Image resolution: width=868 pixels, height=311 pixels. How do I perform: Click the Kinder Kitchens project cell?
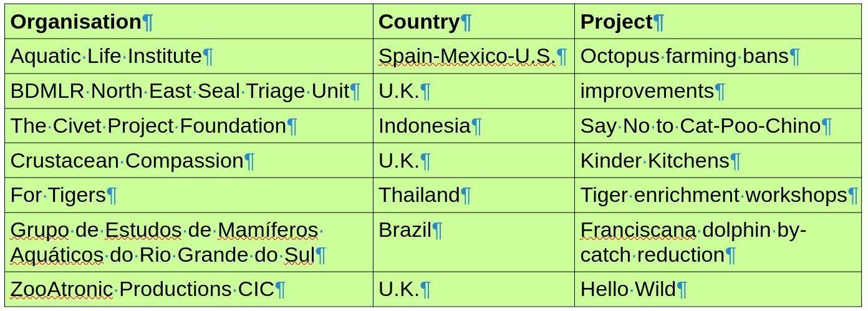point(655,161)
